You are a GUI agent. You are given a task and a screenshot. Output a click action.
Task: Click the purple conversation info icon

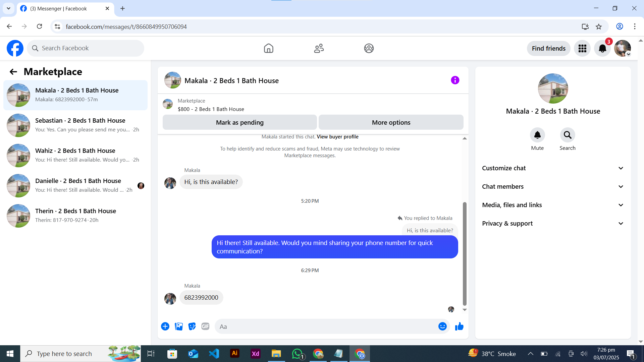[455, 80]
